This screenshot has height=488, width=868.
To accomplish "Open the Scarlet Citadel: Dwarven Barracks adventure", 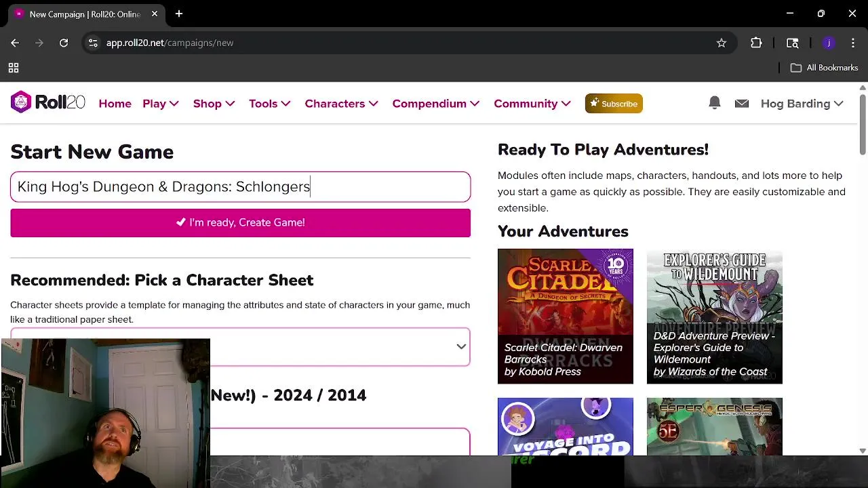I will pyautogui.click(x=566, y=316).
